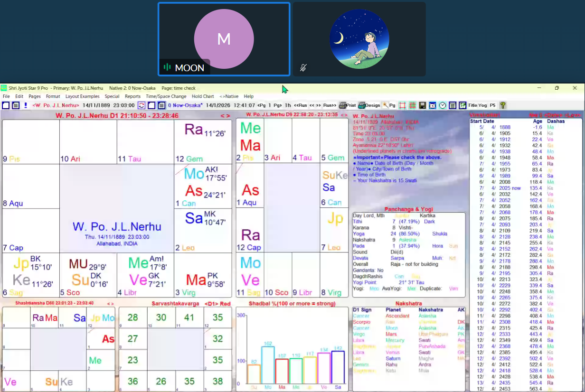Click the Run>> forward button
This screenshot has height=392, width=585.
330,105
